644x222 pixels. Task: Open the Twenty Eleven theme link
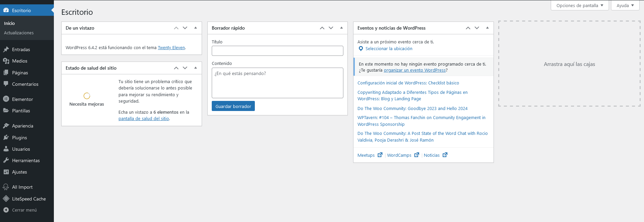tap(171, 48)
